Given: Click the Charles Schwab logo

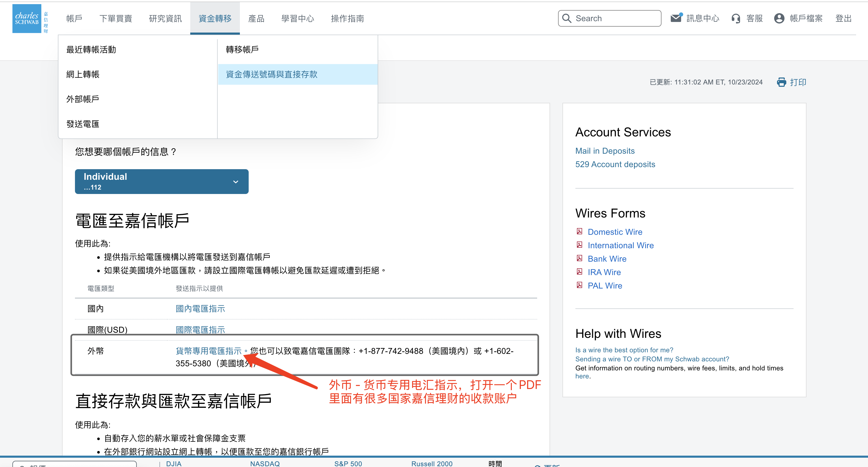Looking at the screenshot, I should [27, 19].
